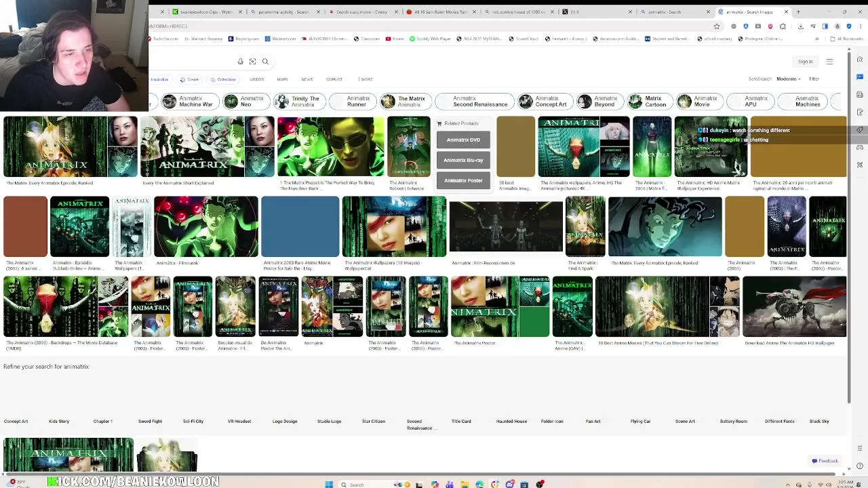Select the Matrix Cartoon chip
The image size is (868, 488).
(x=649, y=102)
